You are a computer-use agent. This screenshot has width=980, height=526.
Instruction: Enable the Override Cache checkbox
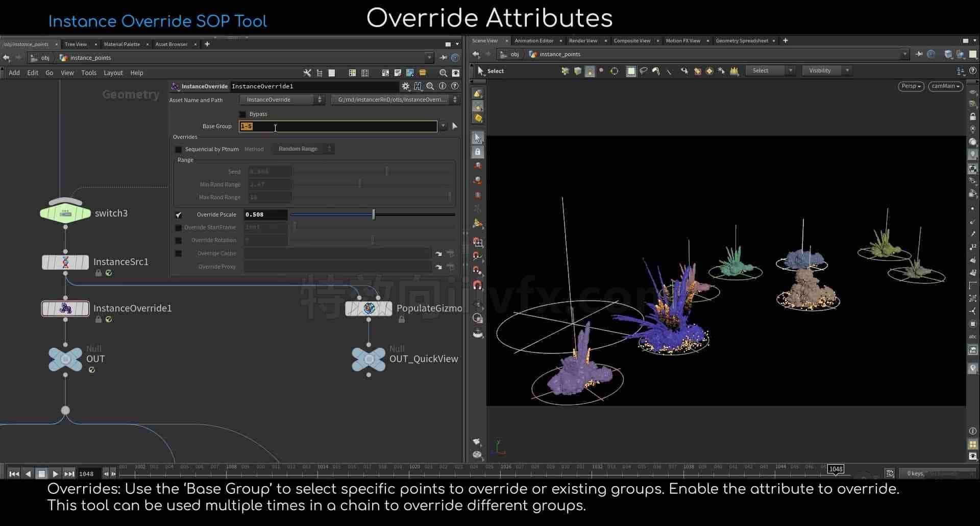click(178, 253)
